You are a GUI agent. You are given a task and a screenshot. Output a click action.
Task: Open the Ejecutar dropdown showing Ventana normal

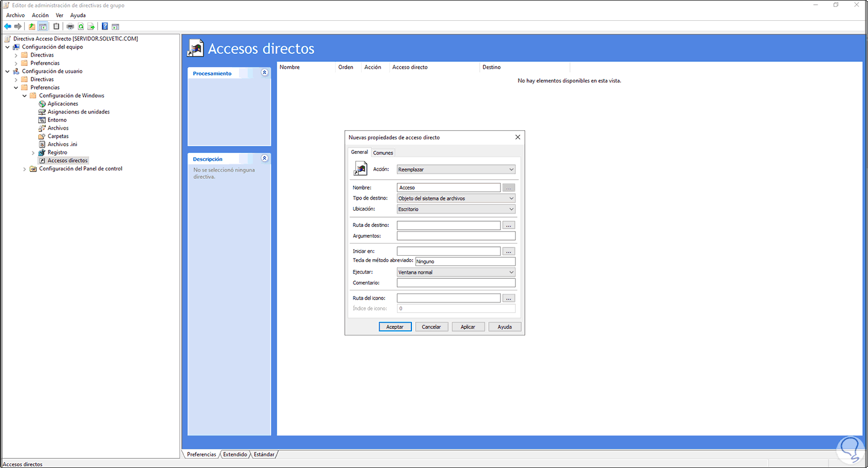[456, 272]
